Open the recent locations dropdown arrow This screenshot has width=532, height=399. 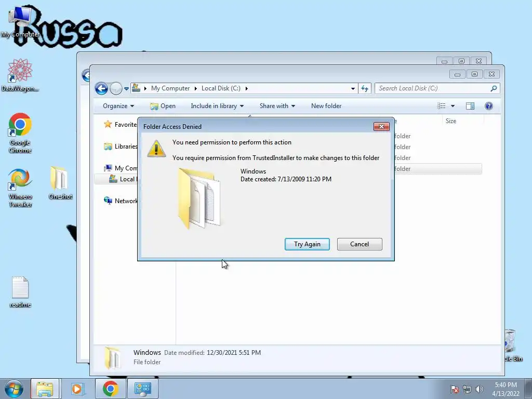point(127,88)
